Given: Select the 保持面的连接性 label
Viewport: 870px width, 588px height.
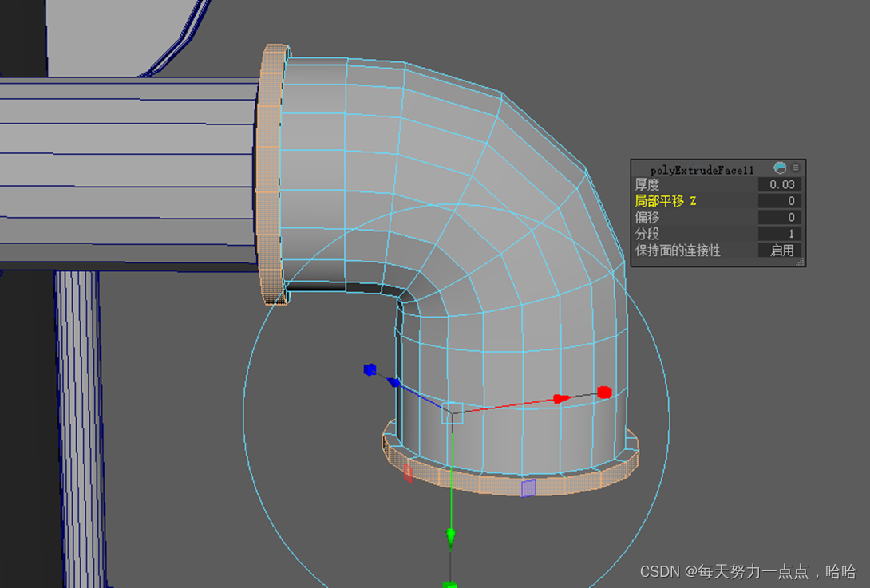Looking at the screenshot, I should (678, 251).
